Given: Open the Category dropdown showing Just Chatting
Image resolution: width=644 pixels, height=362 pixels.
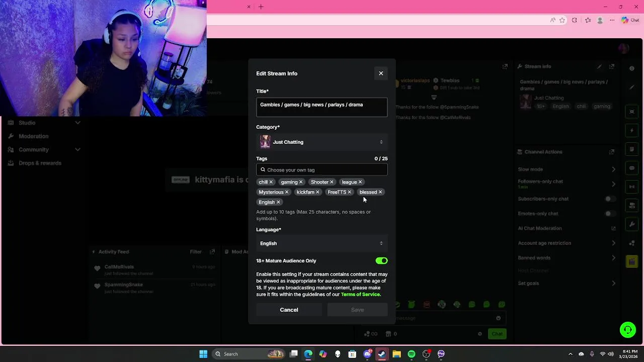Looking at the screenshot, I should tap(322, 142).
